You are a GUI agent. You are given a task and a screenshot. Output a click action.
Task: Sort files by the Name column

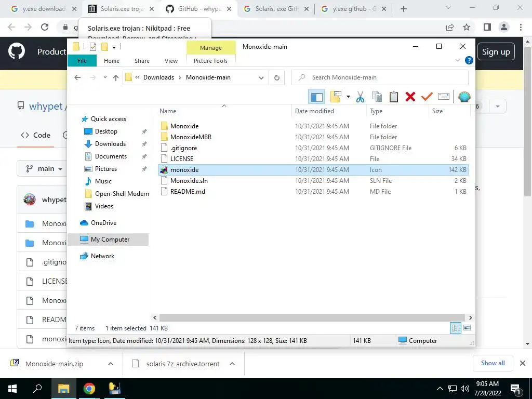click(224, 111)
